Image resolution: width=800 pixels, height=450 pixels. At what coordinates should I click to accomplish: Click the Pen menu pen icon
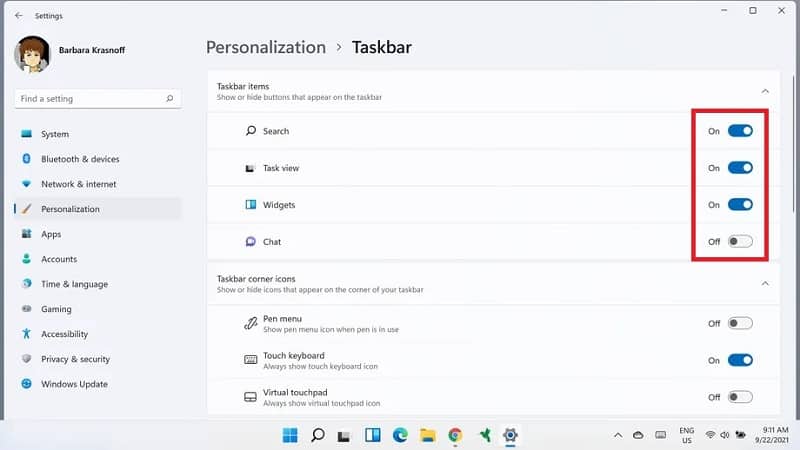point(251,323)
